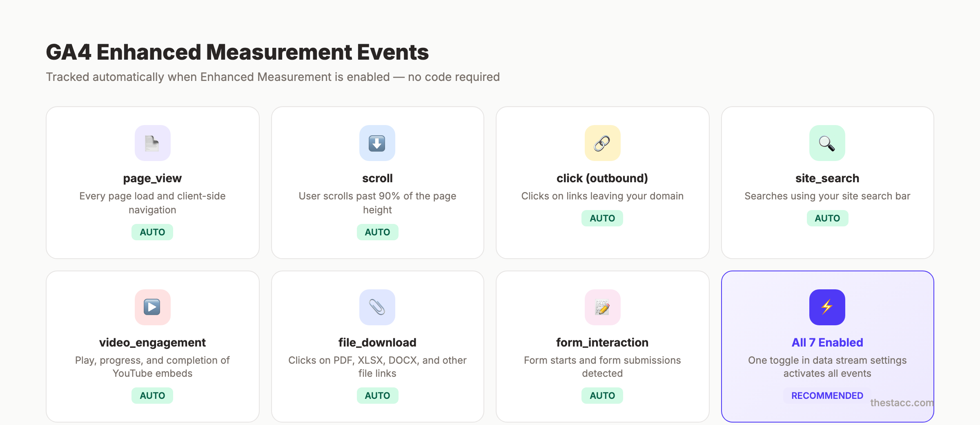Expand the file_download card details

pos(377,347)
